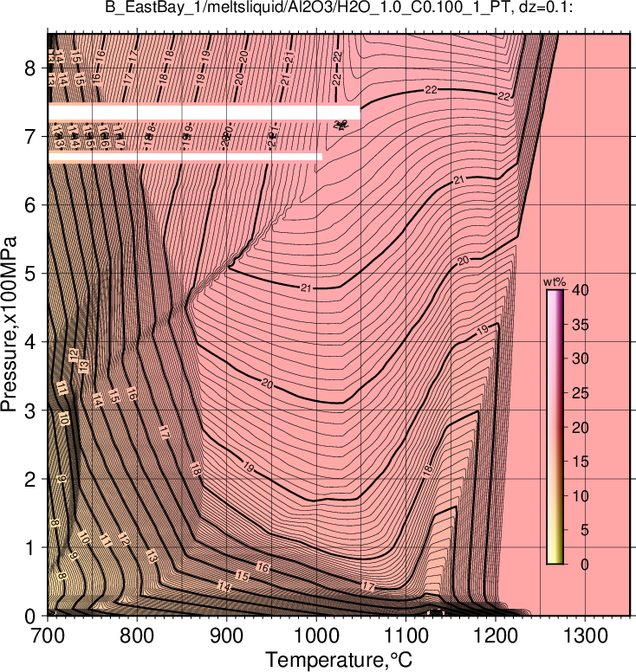The height and width of the screenshot is (672, 636).
Task: Select colorbar tick value 40
Action: 581,290
